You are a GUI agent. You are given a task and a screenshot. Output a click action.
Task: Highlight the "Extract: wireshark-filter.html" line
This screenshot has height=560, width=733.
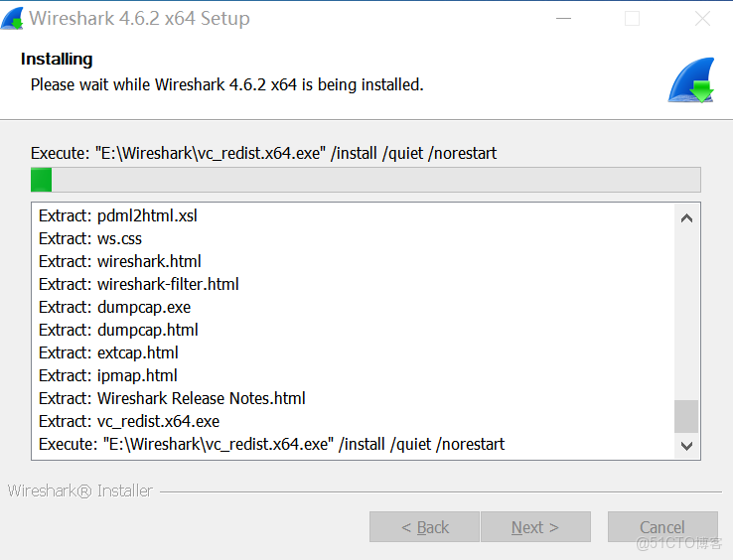(x=139, y=284)
